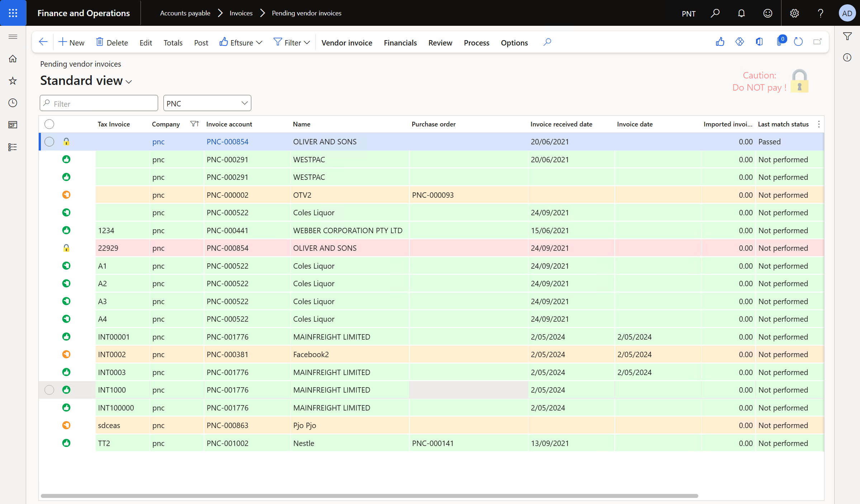Open the notifications bell icon
Viewport: 860px width, 504px height.
[x=741, y=13]
